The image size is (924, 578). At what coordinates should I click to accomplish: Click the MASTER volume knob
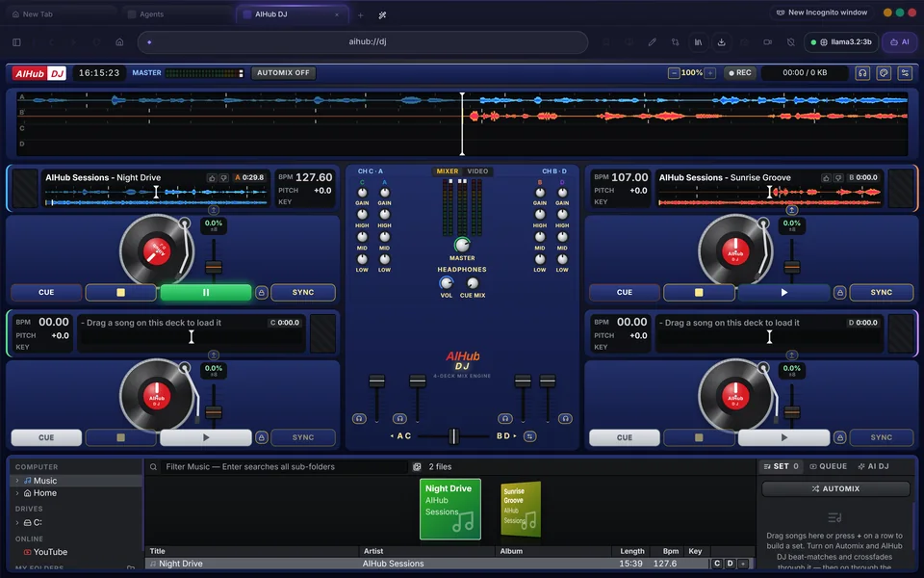462,244
